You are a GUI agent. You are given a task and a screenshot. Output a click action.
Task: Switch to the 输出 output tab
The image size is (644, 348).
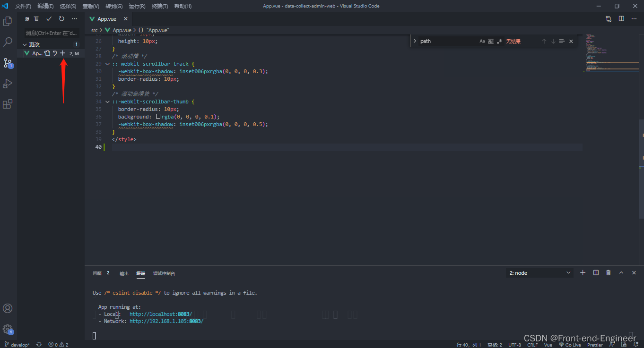click(124, 273)
